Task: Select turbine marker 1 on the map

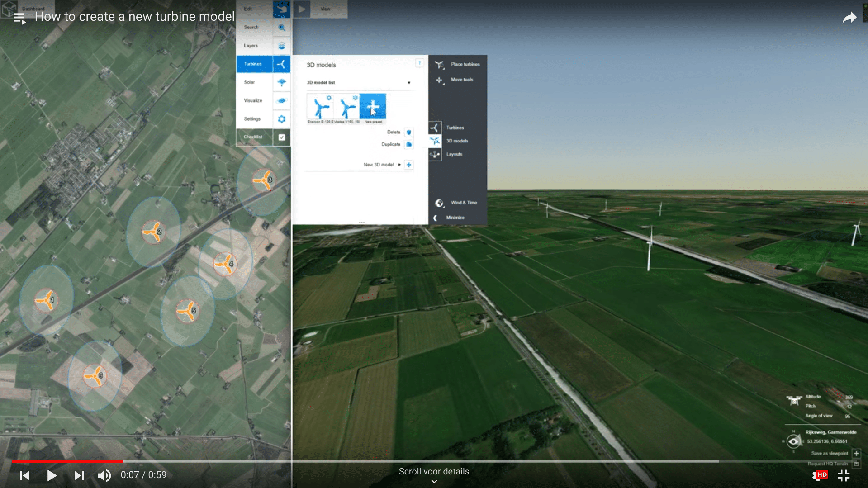Action: tap(45, 300)
